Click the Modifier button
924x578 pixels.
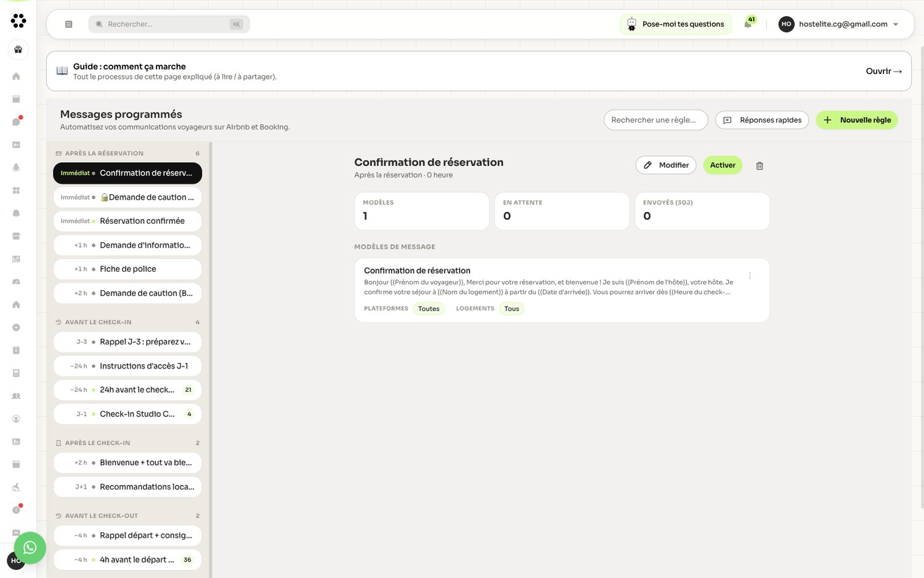click(x=666, y=165)
